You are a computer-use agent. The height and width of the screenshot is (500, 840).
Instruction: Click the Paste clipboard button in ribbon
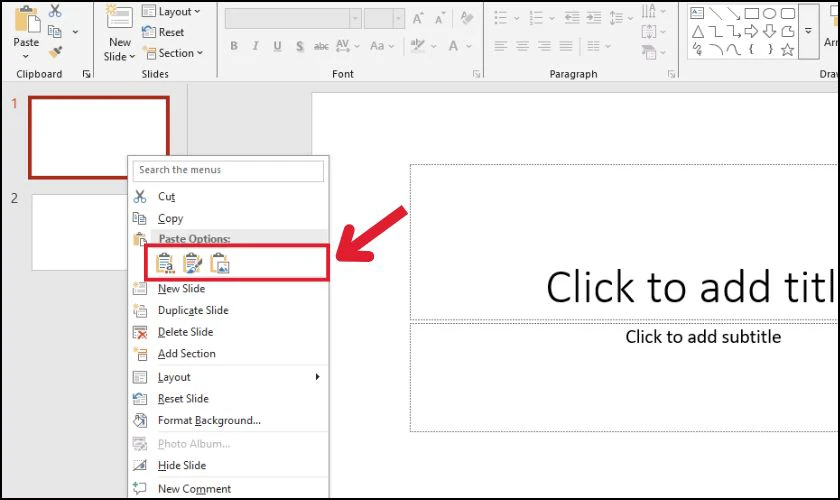(26, 26)
